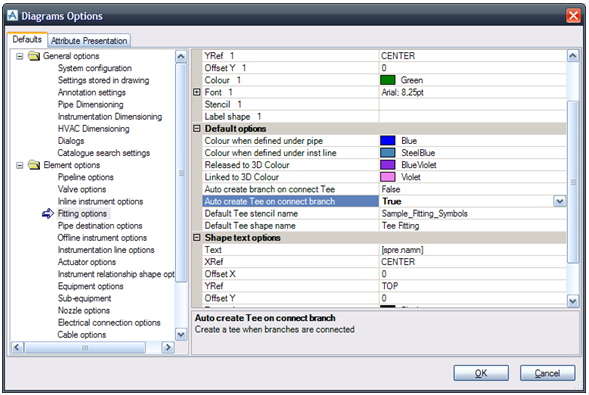This screenshot has width=589, height=395.
Task: Select Offline instrument options item
Action: tap(102, 238)
